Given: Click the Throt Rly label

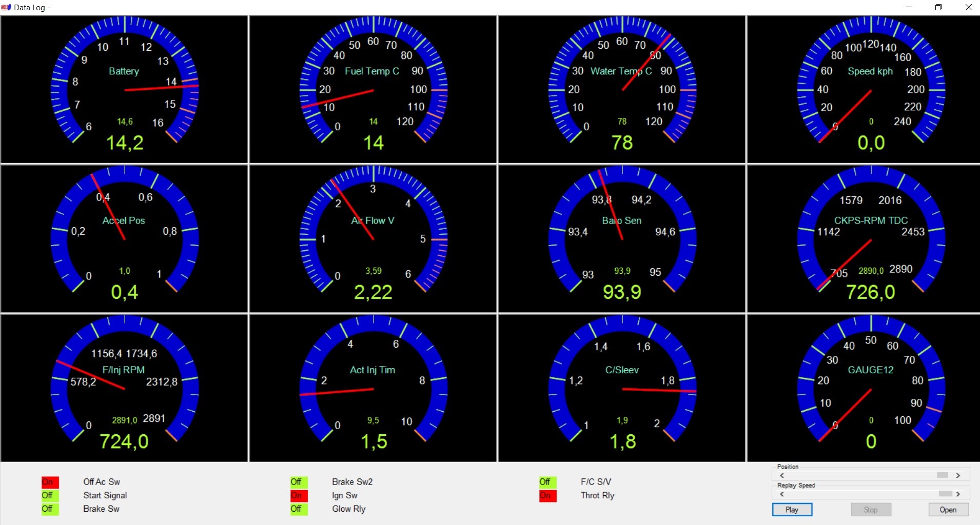Looking at the screenshot, I should 598,495.
